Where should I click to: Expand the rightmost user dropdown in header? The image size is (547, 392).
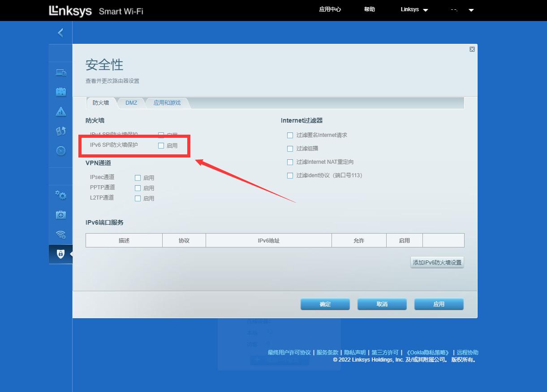(471, 9)
